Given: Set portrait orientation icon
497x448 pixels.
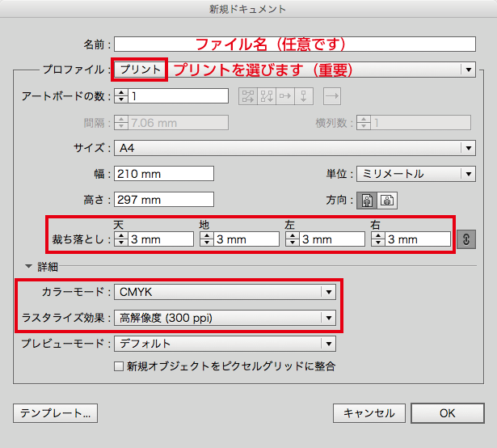Looking at the screenshot, I should pos(367,201).
